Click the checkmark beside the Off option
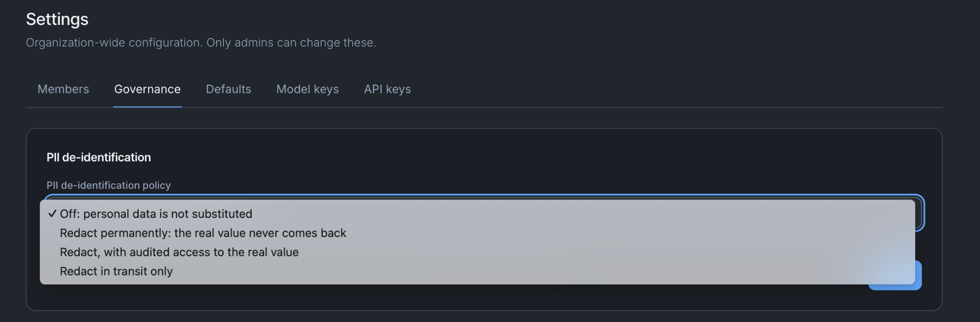980x322 pixels. (52, 214)
